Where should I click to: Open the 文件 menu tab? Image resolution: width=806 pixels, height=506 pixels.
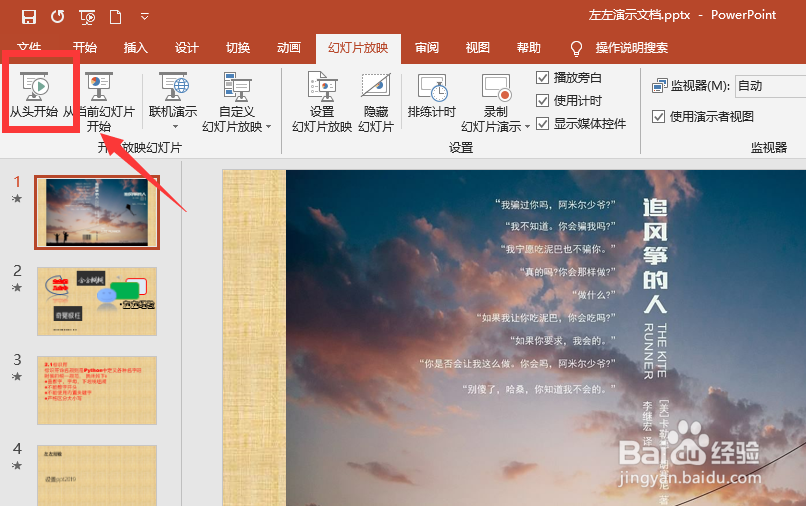click(x=29, y=48)
